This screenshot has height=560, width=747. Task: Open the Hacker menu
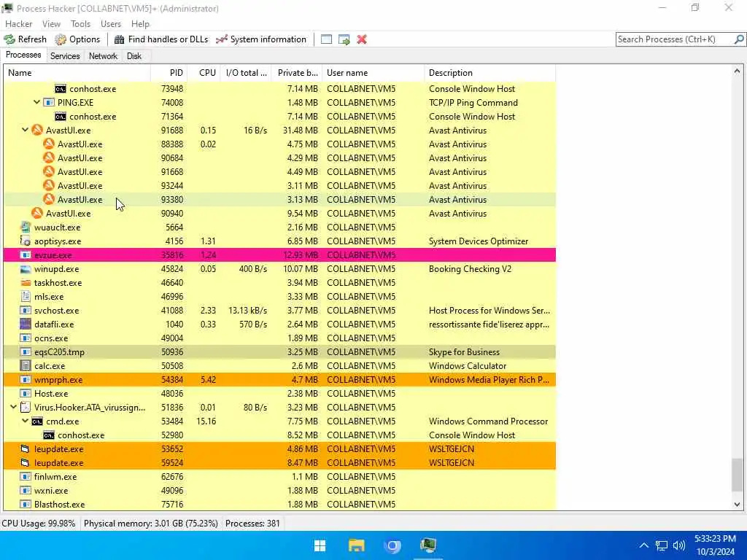point(18,24)
